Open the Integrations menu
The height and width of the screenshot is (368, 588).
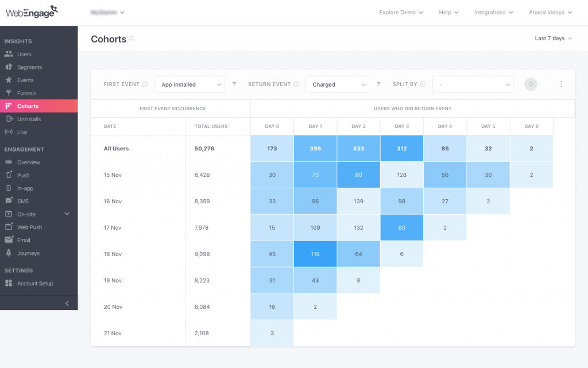[x=493, y=12]
